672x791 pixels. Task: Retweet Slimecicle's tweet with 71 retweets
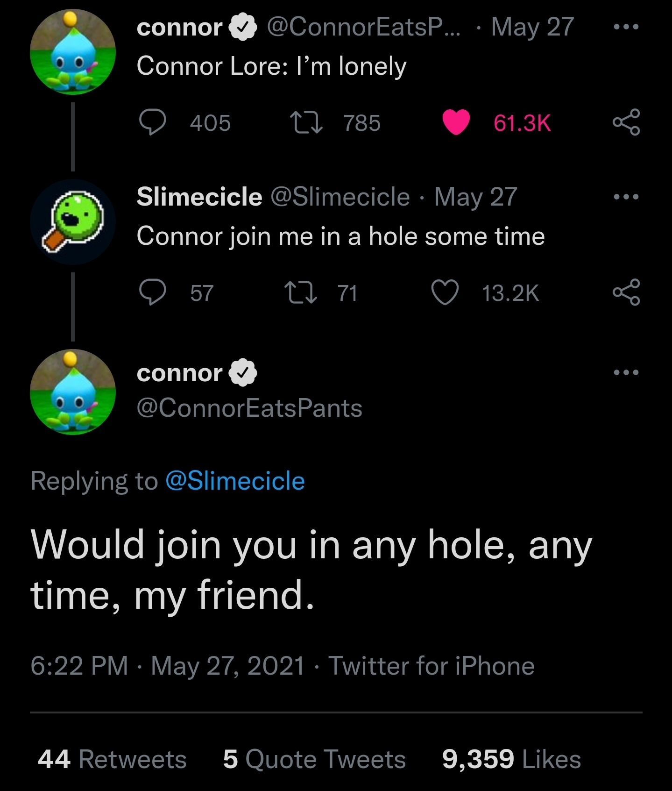pos(302,292)
